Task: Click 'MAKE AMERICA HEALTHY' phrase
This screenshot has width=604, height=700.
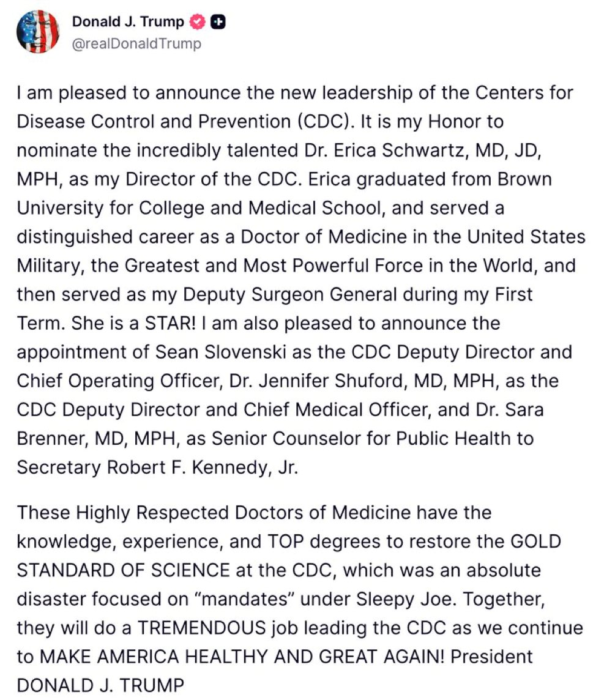Action: point(154,657)
